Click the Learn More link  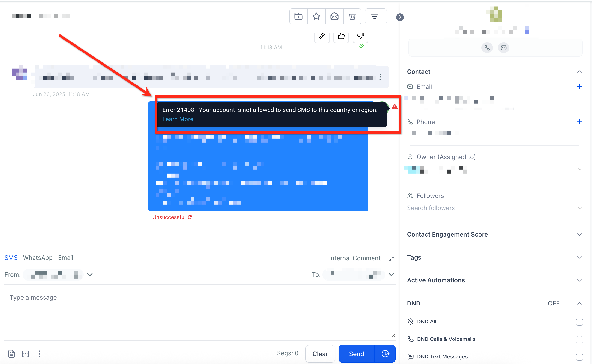178,119
